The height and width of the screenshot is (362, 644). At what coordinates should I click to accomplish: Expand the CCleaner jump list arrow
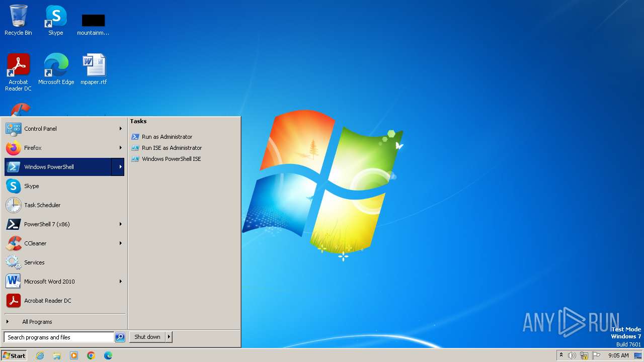click(120, 243)
